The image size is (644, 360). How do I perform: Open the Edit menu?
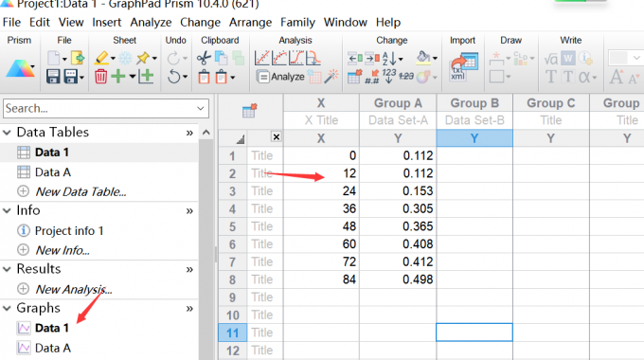click(x=40, y=22)
